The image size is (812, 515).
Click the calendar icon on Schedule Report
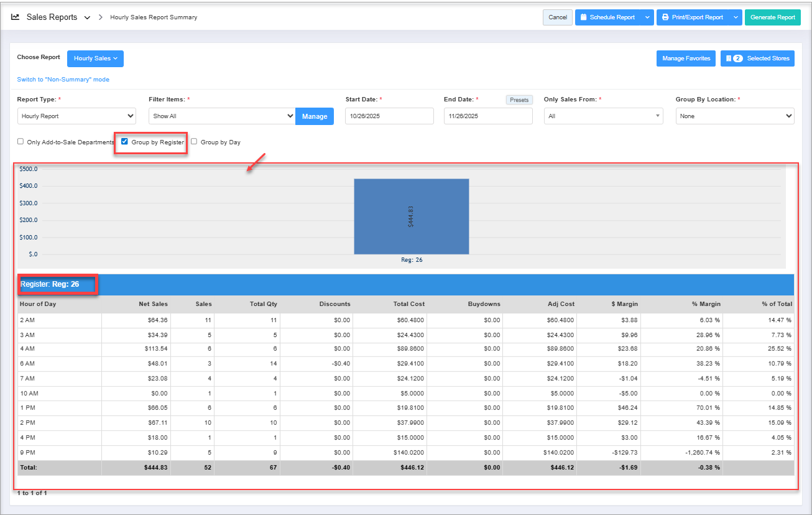583,17
